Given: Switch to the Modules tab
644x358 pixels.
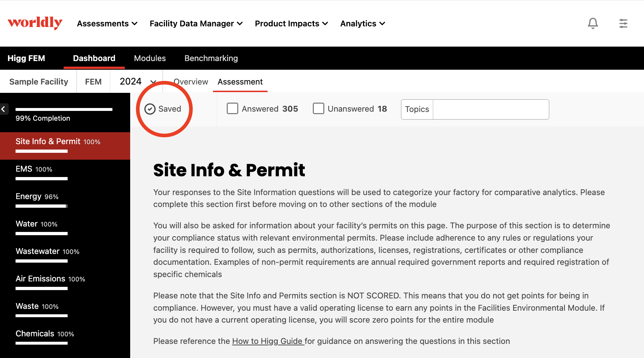Looking at the screenshot, I should [x=150, y=58].
